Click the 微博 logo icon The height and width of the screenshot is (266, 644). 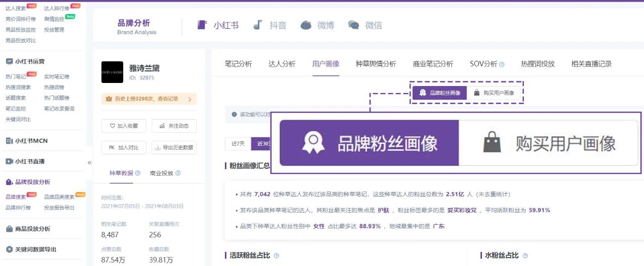(x=306, y=25)
